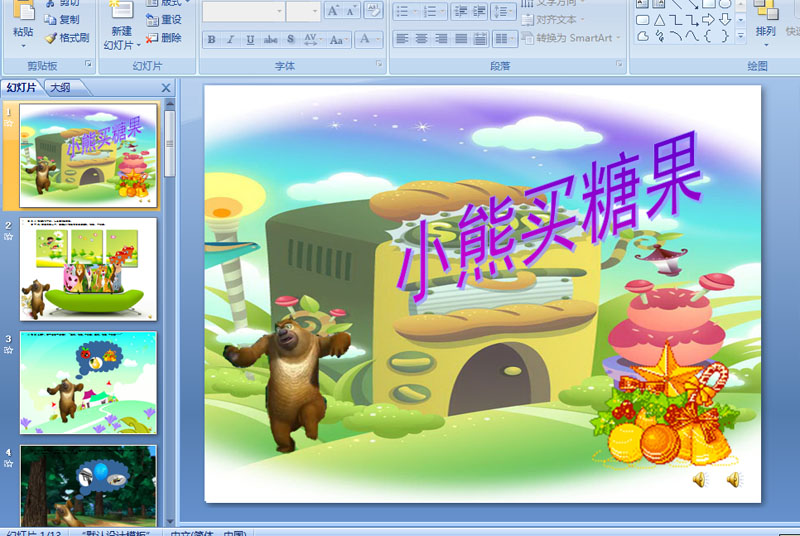Screen dimensions: 800x536
Task: Select elbow arrow connector shape
Action: pyautogui.click(x=692, y=20)
